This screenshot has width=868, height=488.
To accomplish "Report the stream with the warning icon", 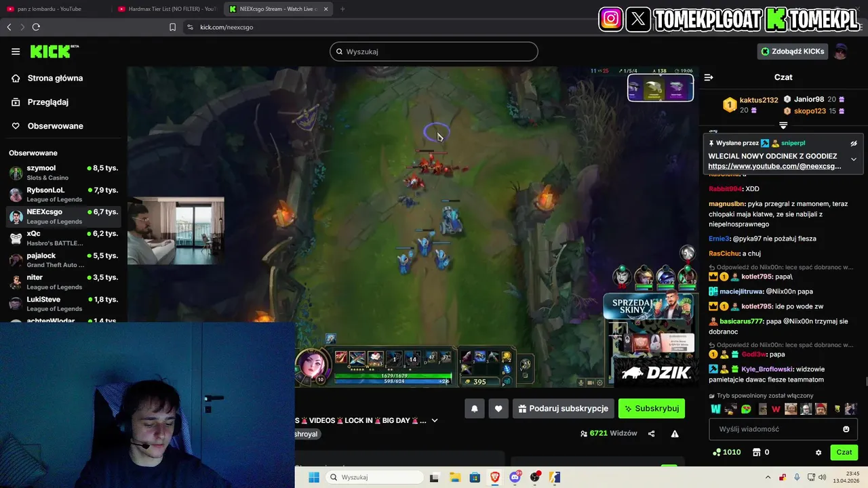I will (675, 434).
